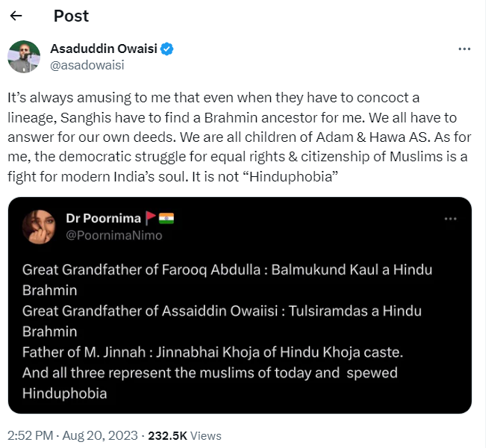500x448 pixels.
Task: Click Dr Poornima's avatar image
Action: [38, 227]
